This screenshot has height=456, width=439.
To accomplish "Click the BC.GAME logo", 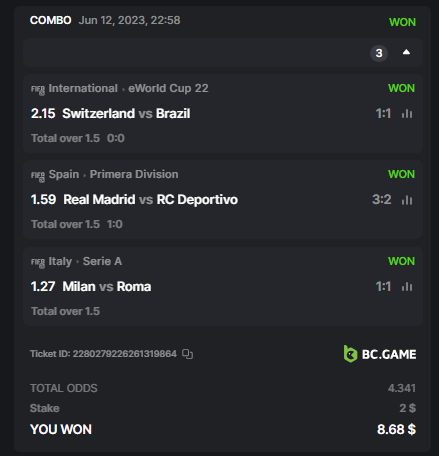I will click(380, 354).
